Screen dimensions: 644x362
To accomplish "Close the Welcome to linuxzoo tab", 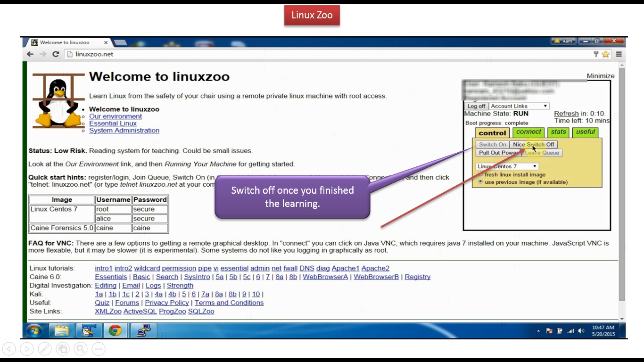I will pos(106,42).
